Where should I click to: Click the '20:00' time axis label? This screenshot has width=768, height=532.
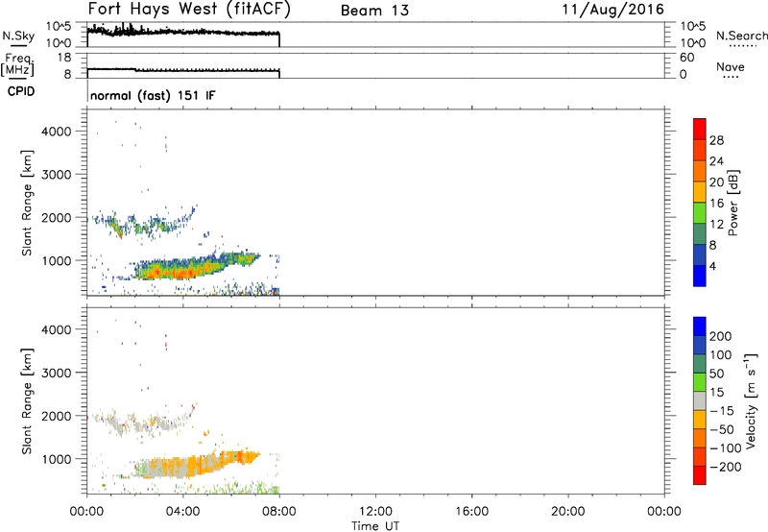[568, 512]
